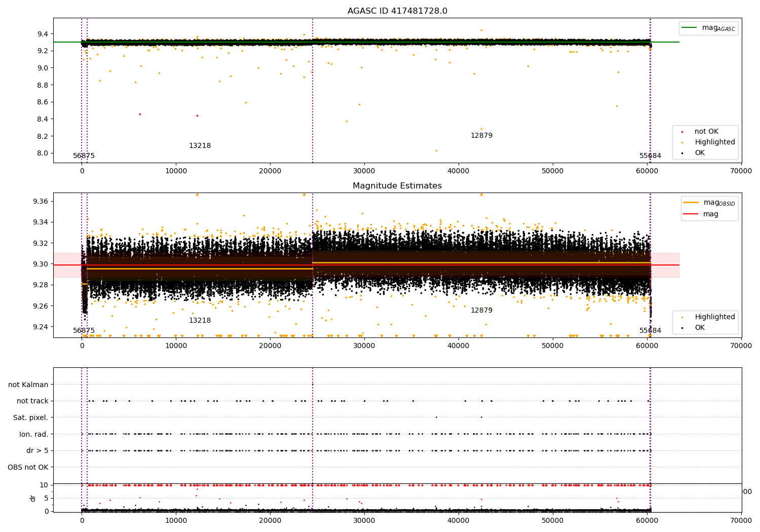Click the "dr" y-axis label at bottom
Viewport: 760px width, 532px height.
coord(33,498)
